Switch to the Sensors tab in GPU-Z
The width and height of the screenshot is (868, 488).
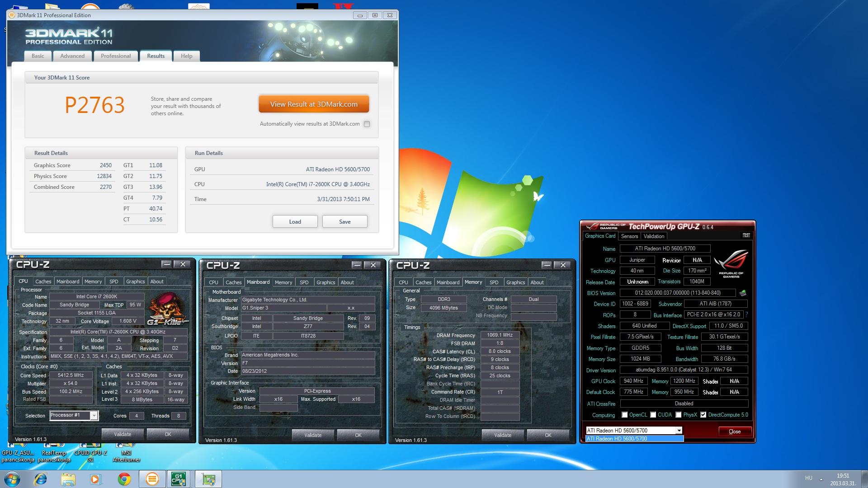pyautogui.click(x=629, y=236)
